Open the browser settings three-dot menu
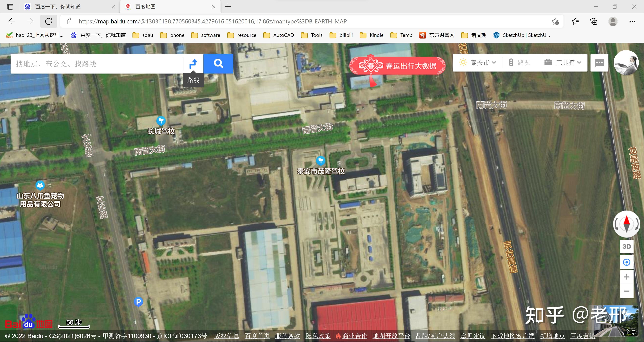 tap(632, 21)
